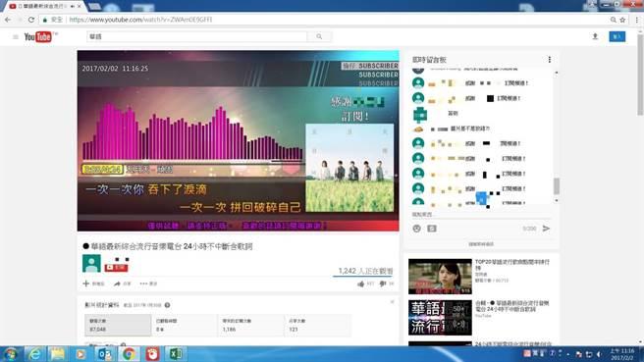Click the chat message input field

480,215
